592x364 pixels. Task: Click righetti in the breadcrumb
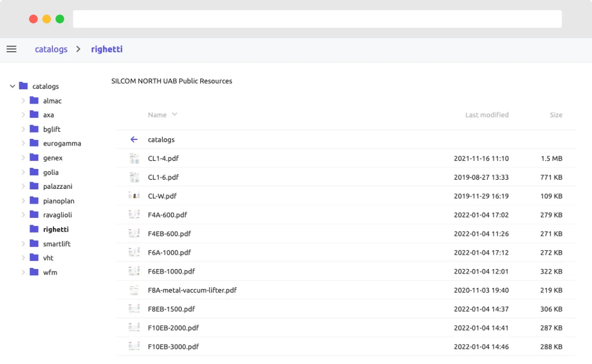(106, 49)
